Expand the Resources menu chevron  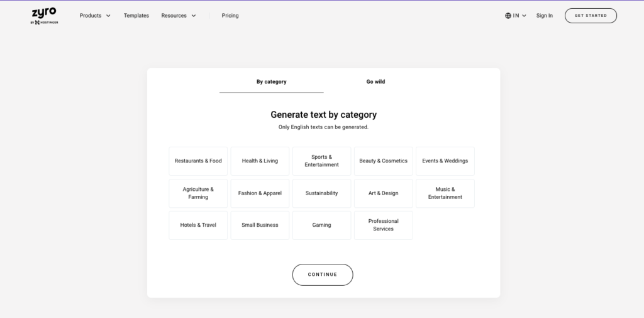tap(194, 16)
